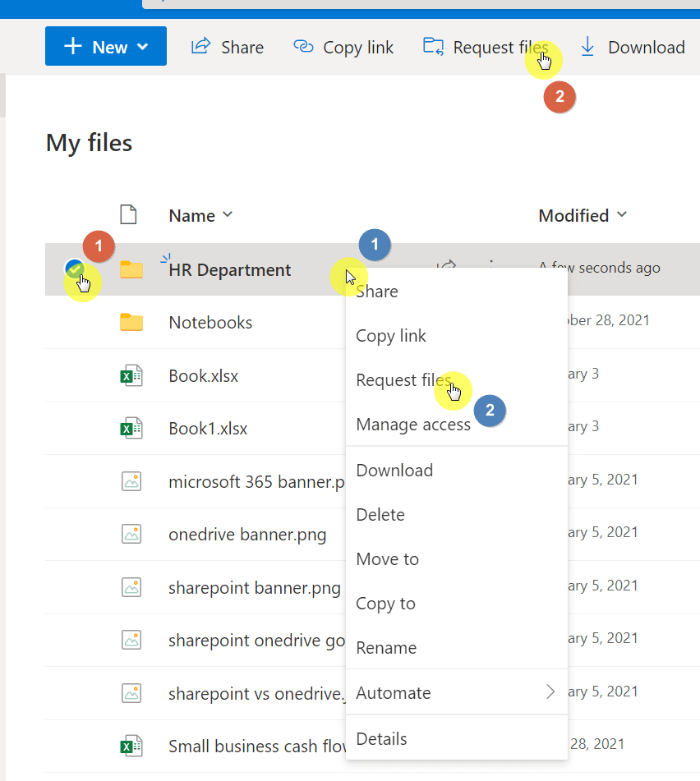Select Delete in the context menu
700x781 pixels.
coord(456,515)
